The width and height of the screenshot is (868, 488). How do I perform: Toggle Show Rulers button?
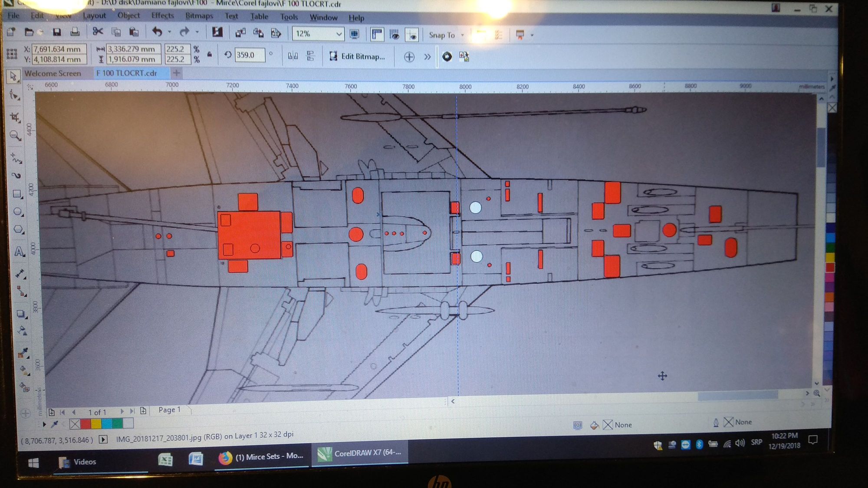377,35
